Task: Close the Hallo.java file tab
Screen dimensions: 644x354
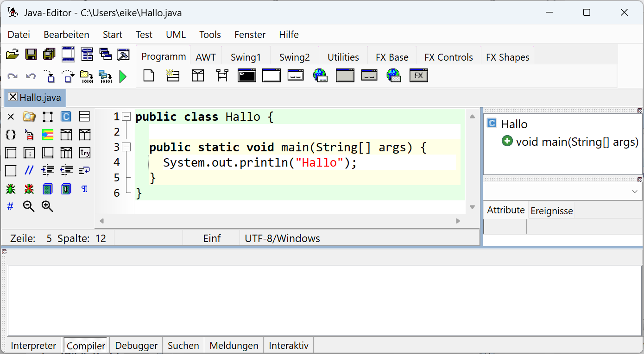Action: tap(13, 97)
